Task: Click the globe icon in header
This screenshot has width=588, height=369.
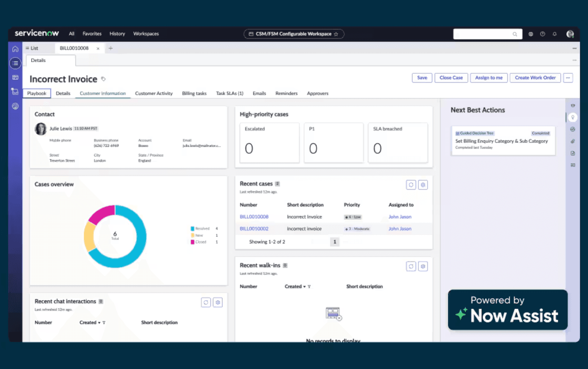Action: tap(531, 34)
